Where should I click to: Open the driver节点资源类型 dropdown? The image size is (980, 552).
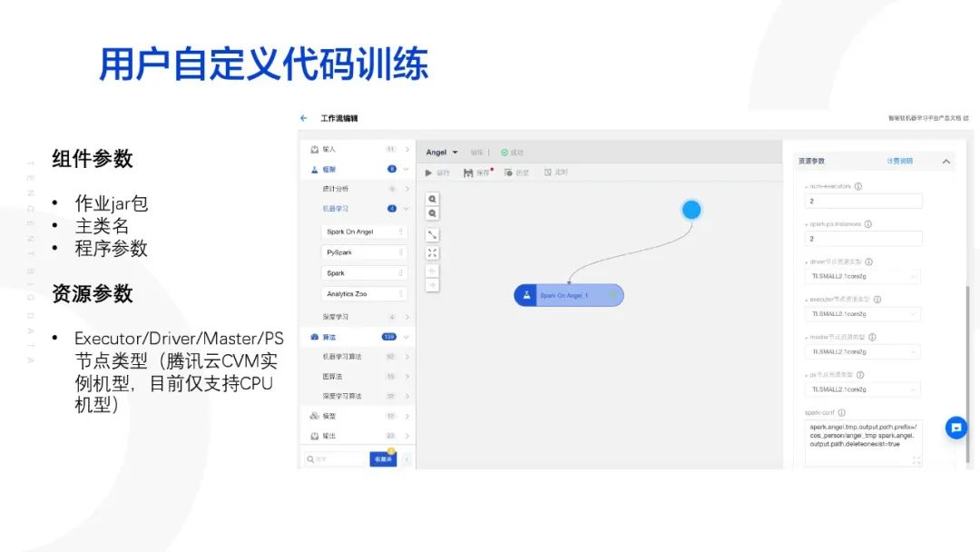click(863, 276)
